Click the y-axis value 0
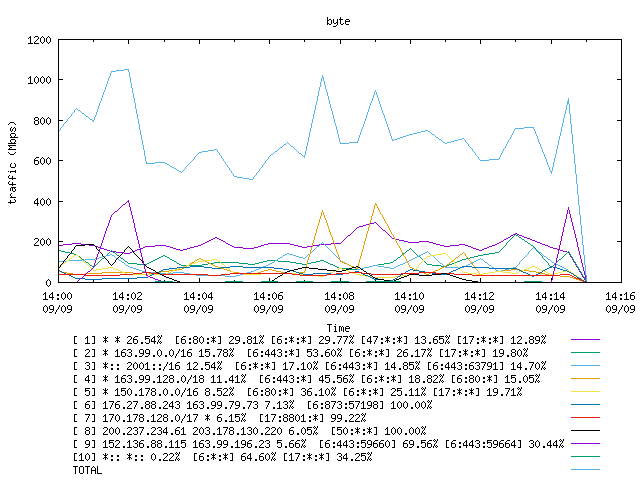Viewport: 640px width, 480px height. 48,283
